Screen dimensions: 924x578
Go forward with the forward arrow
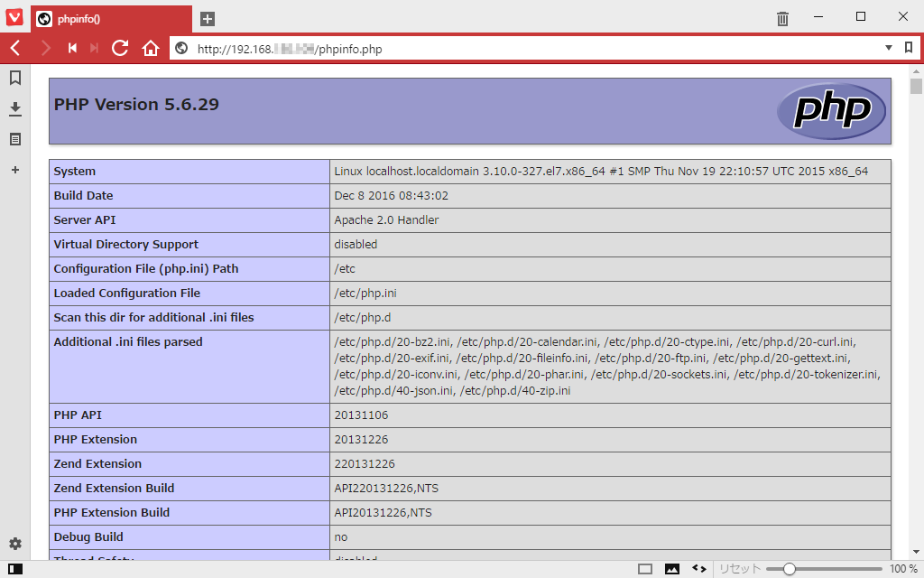pyautogui.click(x=45, y=49)
